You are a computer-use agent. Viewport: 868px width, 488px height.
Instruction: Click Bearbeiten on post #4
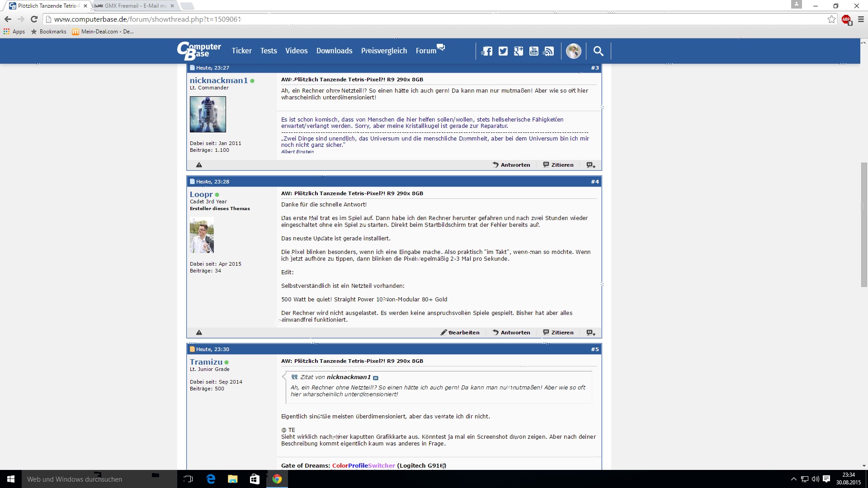tap(460, 333)
